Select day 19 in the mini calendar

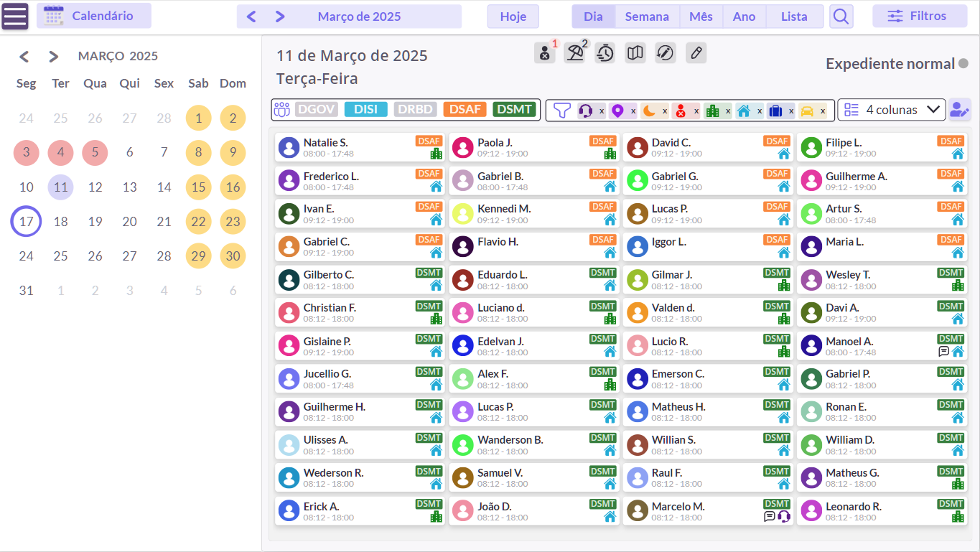95,221
